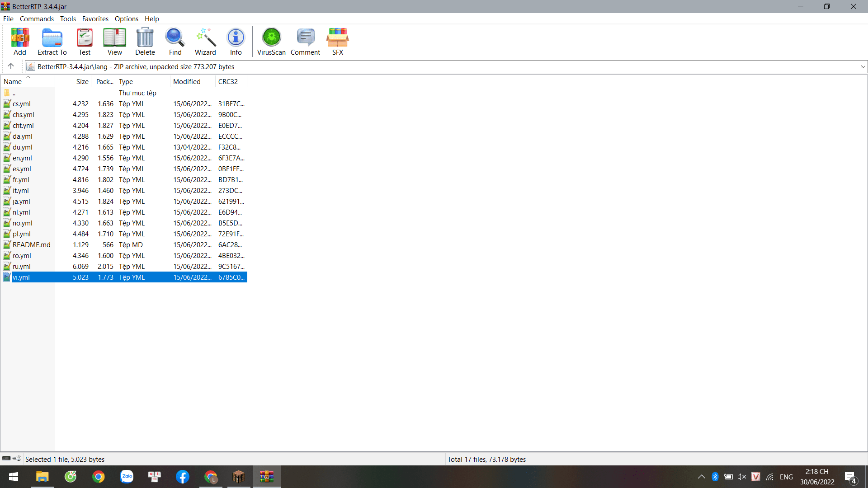This screenshot has height=488, width=868.
Task: Expand the address bar path dropdown
Action: pos(863,66)
